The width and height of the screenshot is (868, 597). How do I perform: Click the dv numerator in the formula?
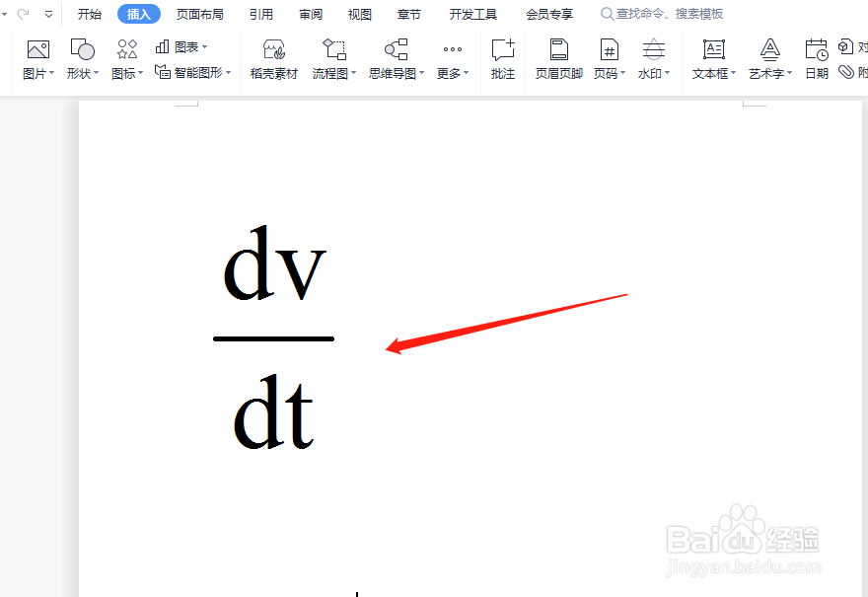coord(274,263)
